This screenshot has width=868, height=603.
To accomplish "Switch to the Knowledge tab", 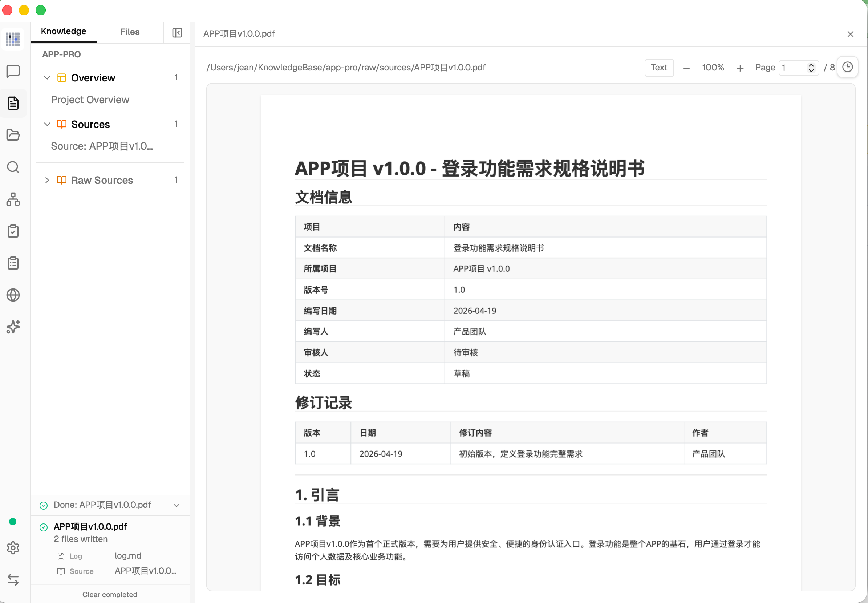I will (x=64, y=31).
